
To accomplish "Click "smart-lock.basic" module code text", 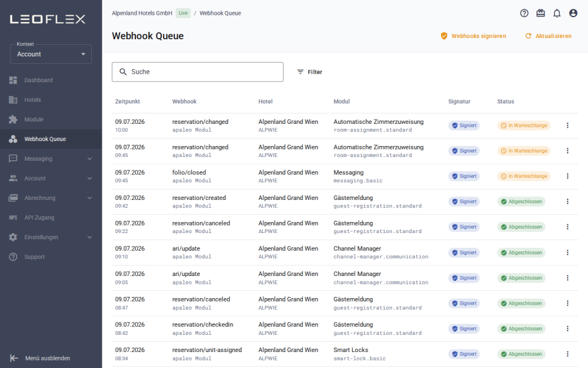I will [x=360, y=359].
